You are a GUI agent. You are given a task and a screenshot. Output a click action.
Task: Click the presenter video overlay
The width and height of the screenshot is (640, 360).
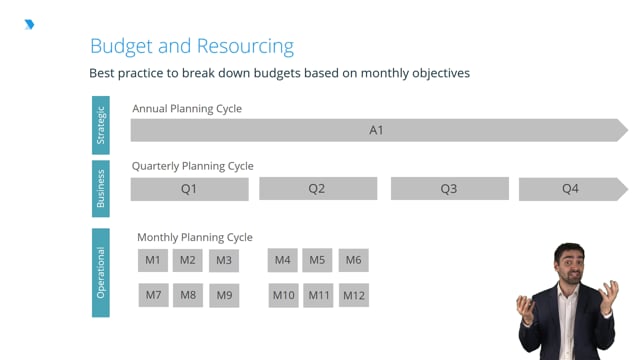pyautogui.click(x=569, y=301)
